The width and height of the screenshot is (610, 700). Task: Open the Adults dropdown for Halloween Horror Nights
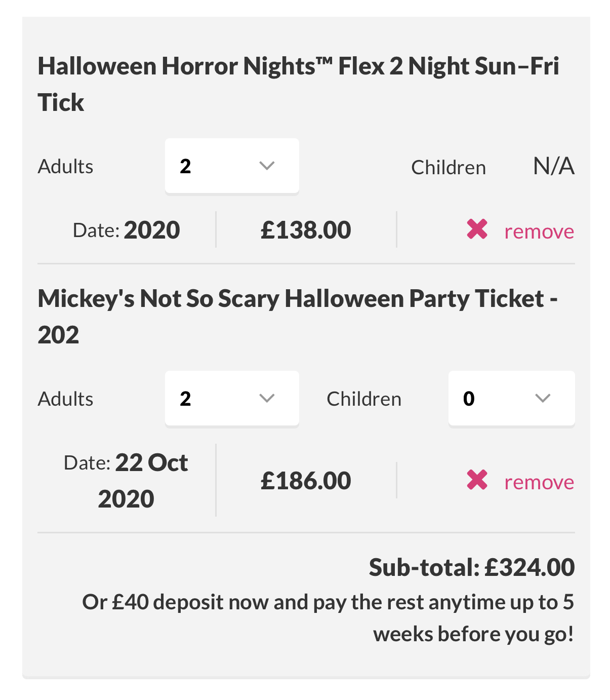click(x=232, y=166)
